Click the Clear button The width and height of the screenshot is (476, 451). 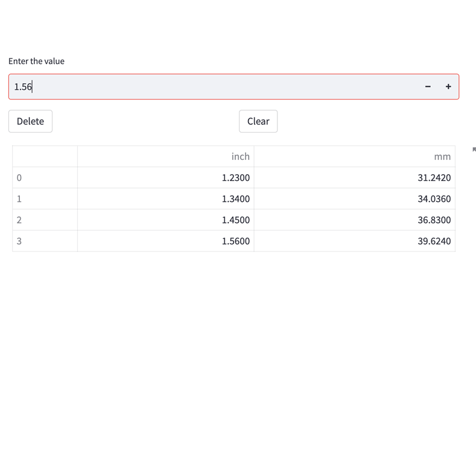[x=258, y=121]
